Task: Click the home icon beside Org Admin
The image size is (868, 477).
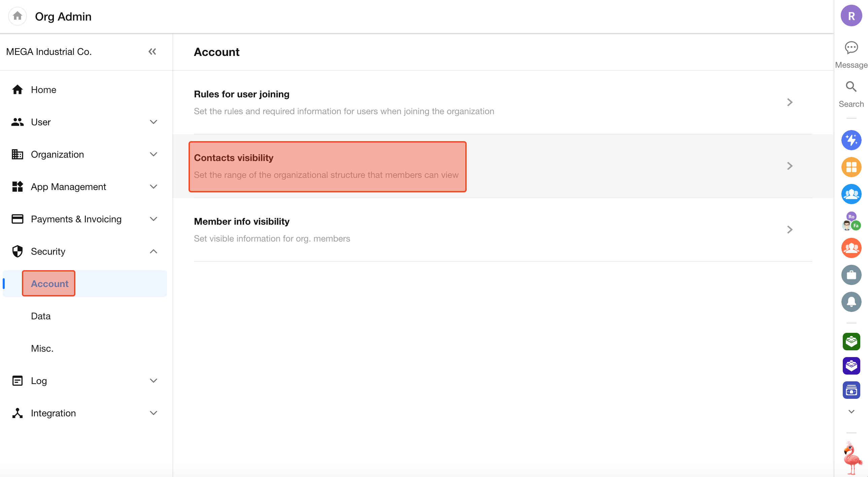Action: [x=17, y=16]
